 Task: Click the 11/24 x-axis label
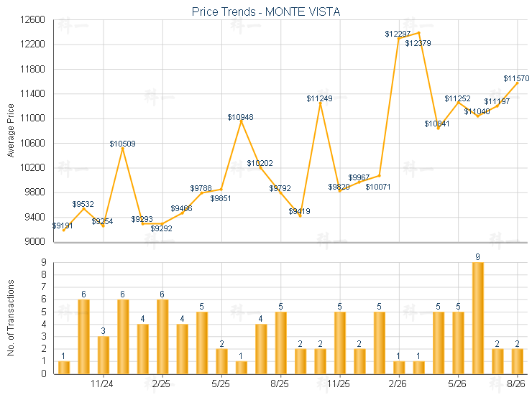pos(102,384)
